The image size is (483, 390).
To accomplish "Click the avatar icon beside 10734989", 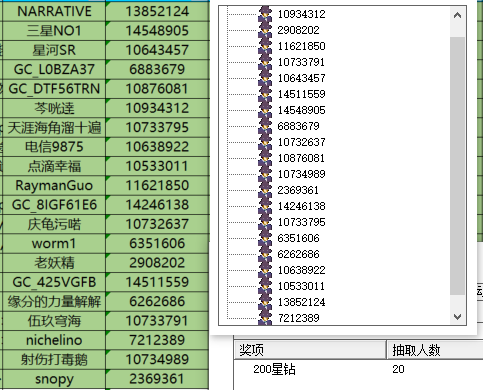I will (x=265, y=174).
